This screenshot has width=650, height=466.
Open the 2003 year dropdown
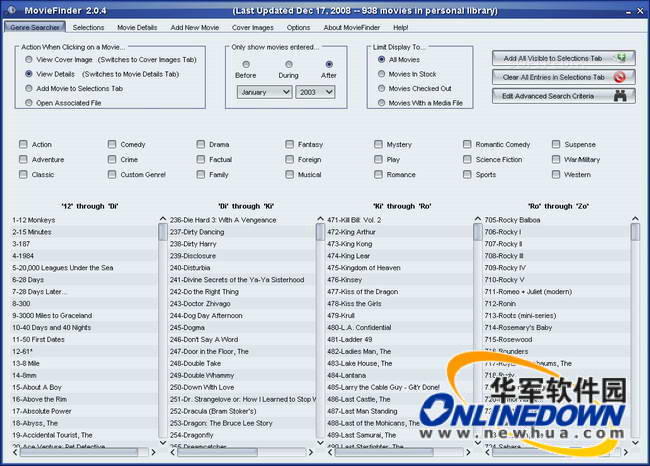(x=315, y=92)
